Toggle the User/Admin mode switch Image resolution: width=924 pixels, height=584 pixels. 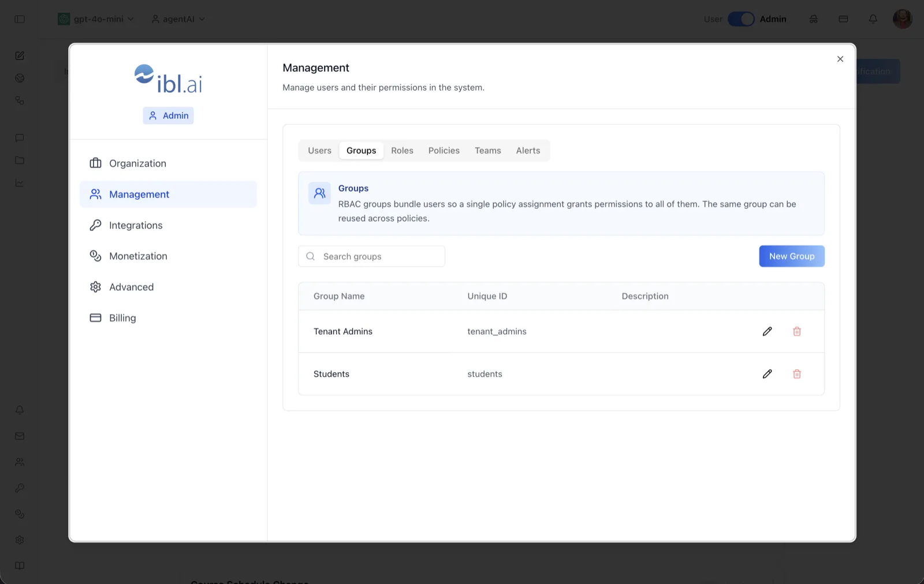tap(741, 19)
